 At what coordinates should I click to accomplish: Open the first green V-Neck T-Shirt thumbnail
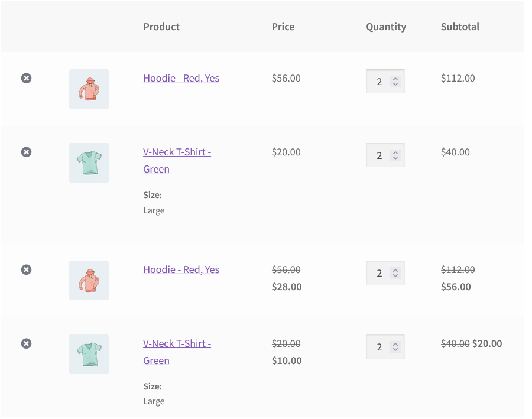pos(89,163)
